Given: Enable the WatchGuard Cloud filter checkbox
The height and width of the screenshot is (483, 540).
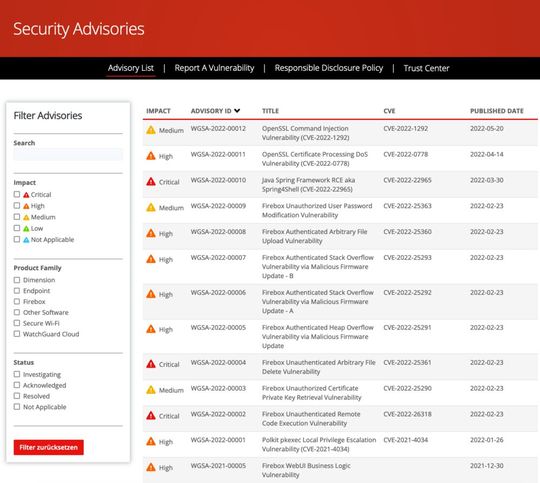Looking at the screenshot, I should tap(17, 334).
